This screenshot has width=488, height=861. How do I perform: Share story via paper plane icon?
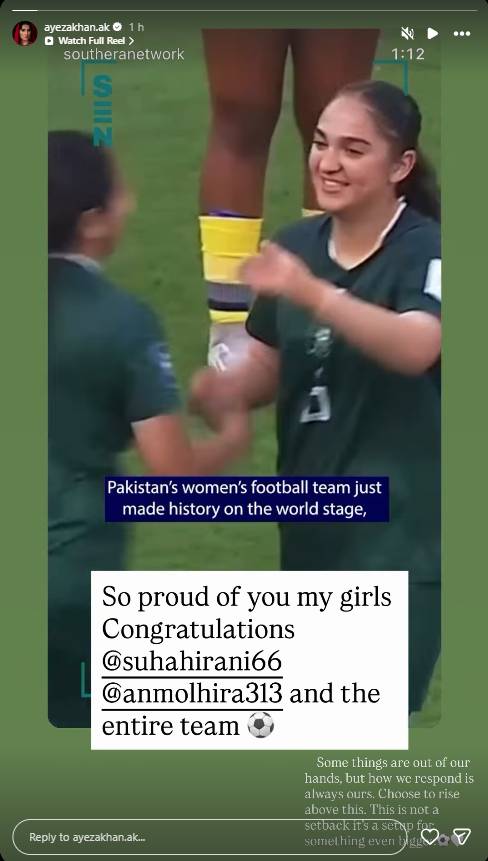pyautogui.click(x=461, y=837)
